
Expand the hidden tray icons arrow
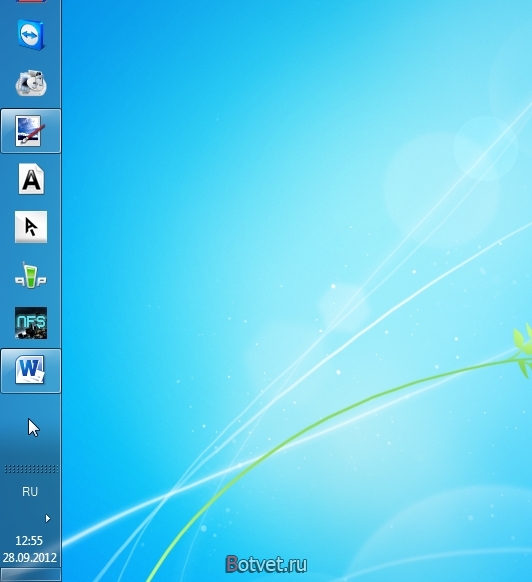48,519
